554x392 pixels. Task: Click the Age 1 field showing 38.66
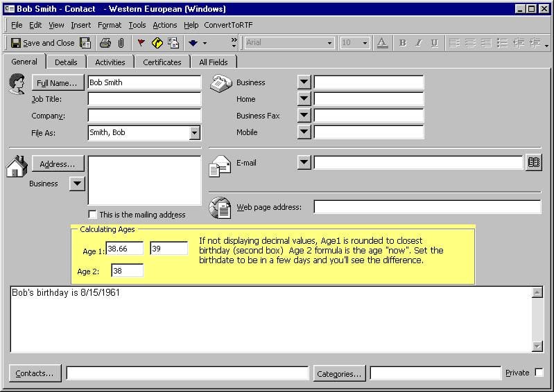pos(125,249)
